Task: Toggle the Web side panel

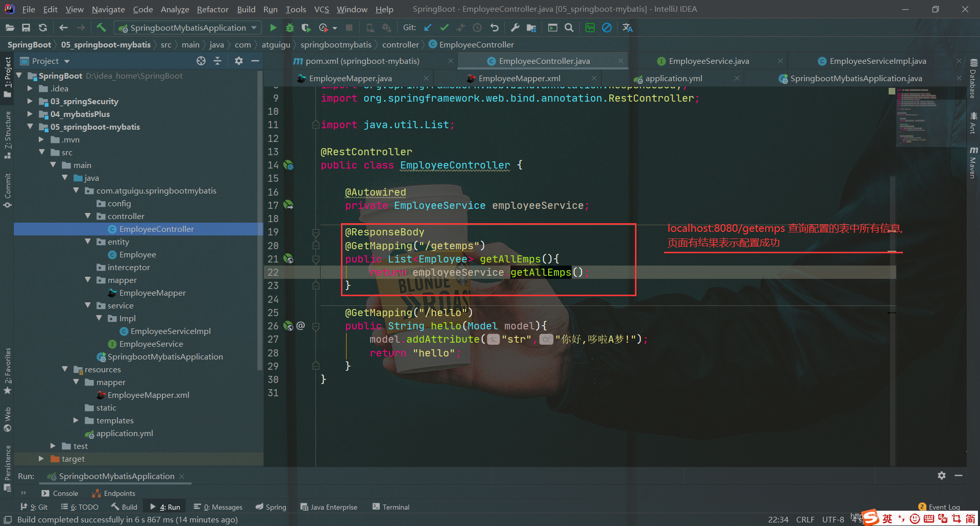Action: (7, 419)
